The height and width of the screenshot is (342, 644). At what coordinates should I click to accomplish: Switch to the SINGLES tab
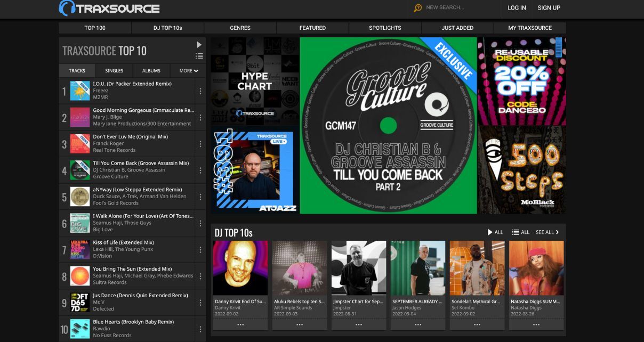pyautogui.click(x=114, y=71)
